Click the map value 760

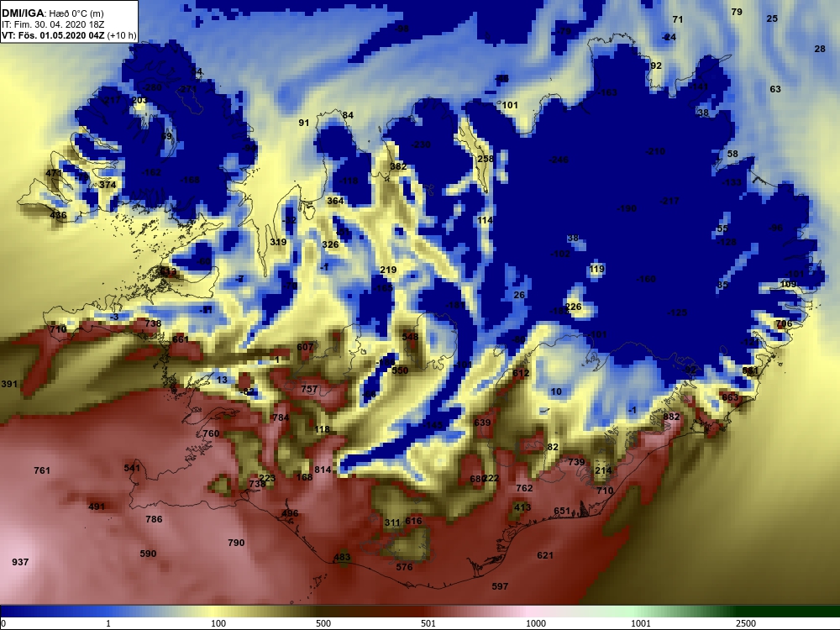pyautogui.click(x=211, y=433)
